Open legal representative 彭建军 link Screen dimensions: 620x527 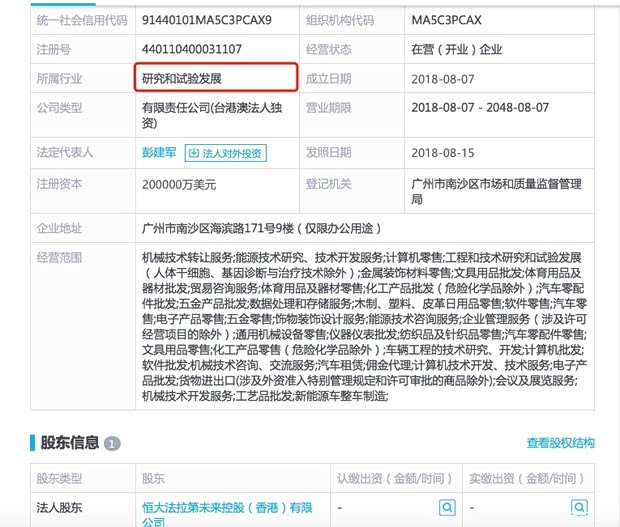(159, 153)
